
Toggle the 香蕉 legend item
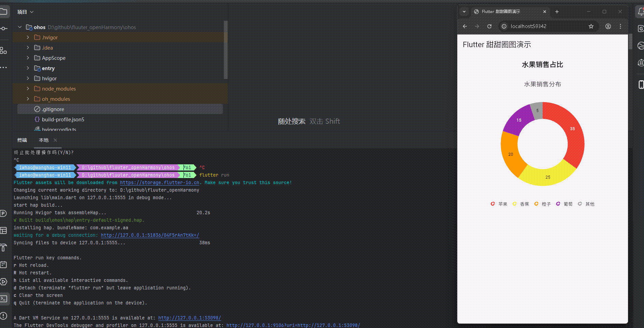coord(521,204)
